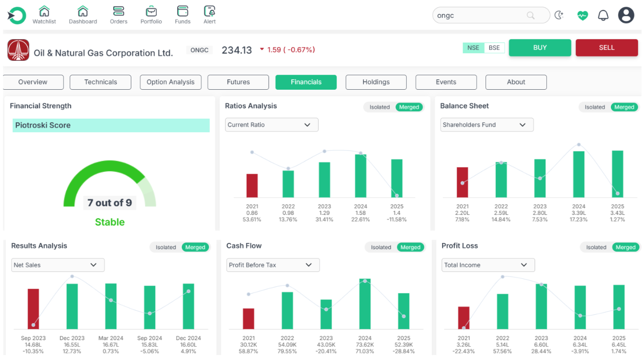Open the Option Analysis tab

170,82
